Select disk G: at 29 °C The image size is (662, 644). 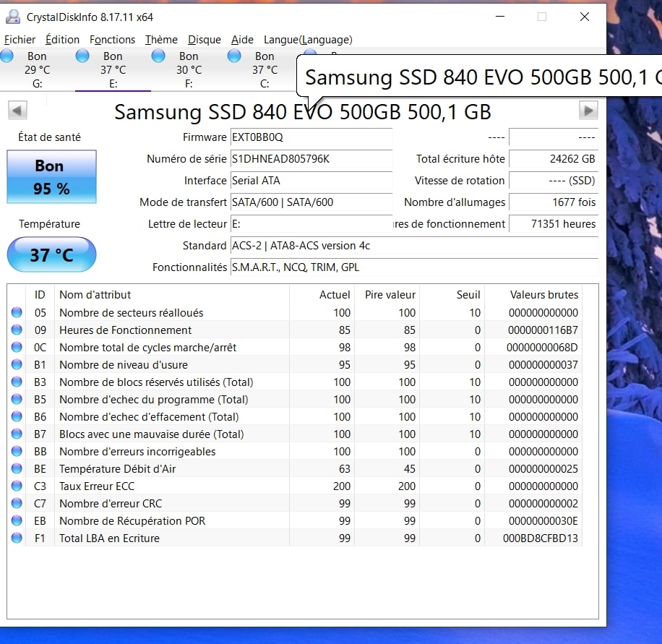(37, 69)
